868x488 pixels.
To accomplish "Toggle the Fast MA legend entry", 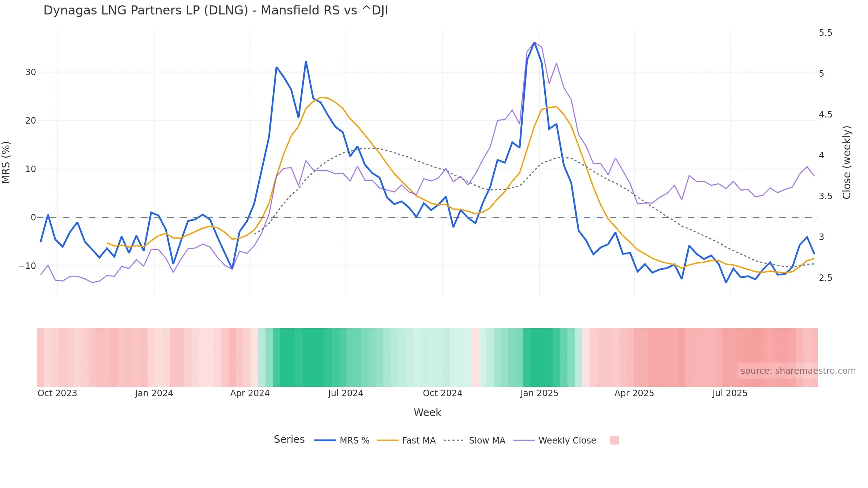I will 406,440.
